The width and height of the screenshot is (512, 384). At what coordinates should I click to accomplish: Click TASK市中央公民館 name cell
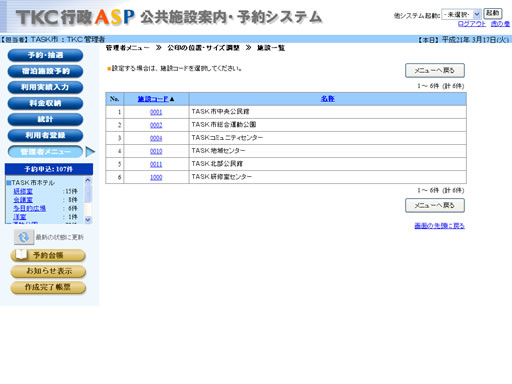click(x=328, y=112)
